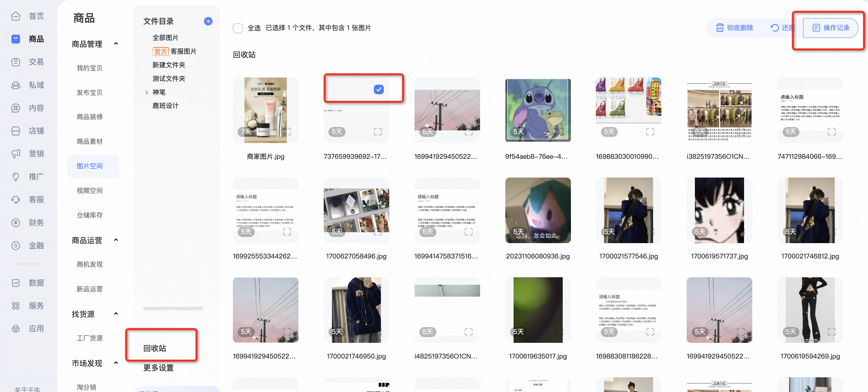The width and height of the screenshot is (868, 392).
Task: Click the folder list horizontal scrollbar
Action: coord(173,308)
